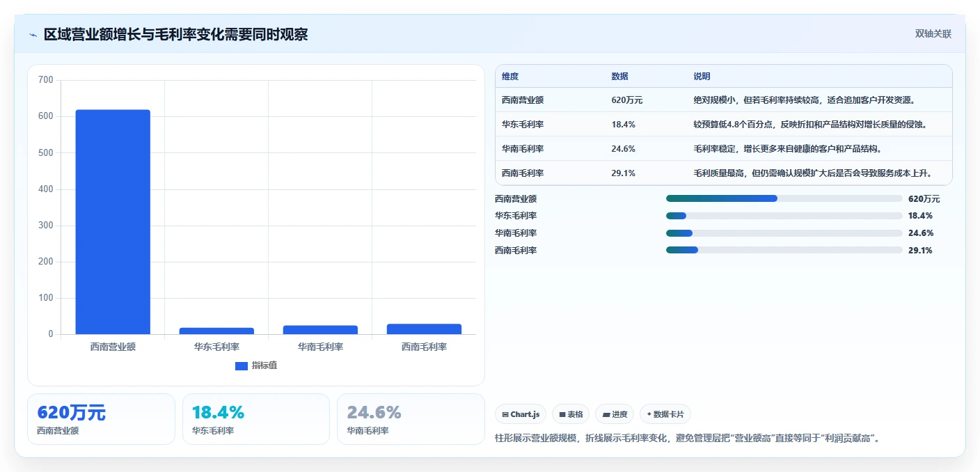980x472 pixels.
Task: Click the icon inside 表格 chip
Action: pos(562,414)
